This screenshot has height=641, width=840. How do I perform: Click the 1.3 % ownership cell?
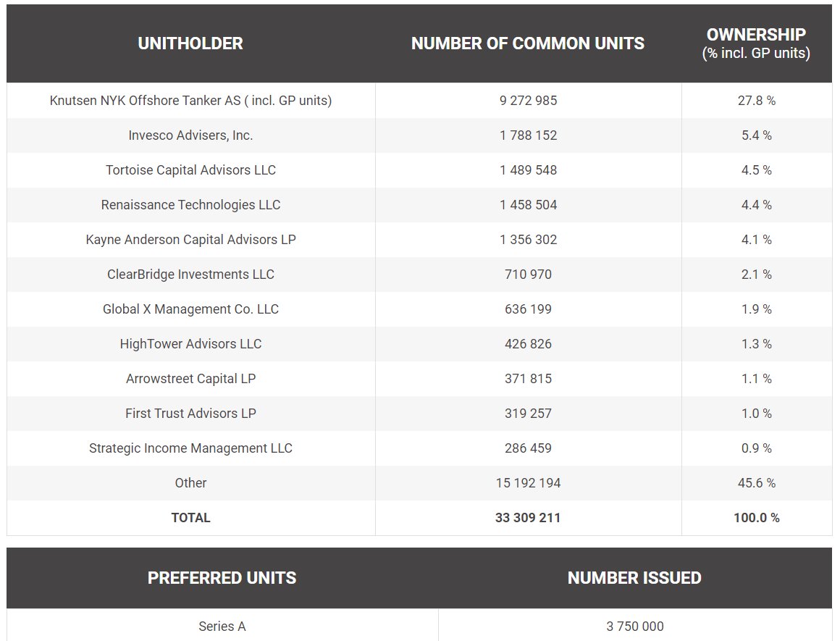tap(757, 344)
